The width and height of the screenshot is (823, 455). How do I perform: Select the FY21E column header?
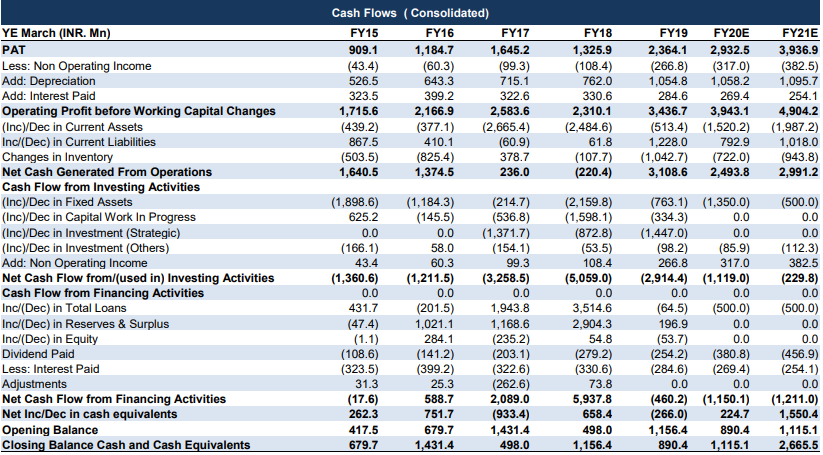tap(800, 32)
